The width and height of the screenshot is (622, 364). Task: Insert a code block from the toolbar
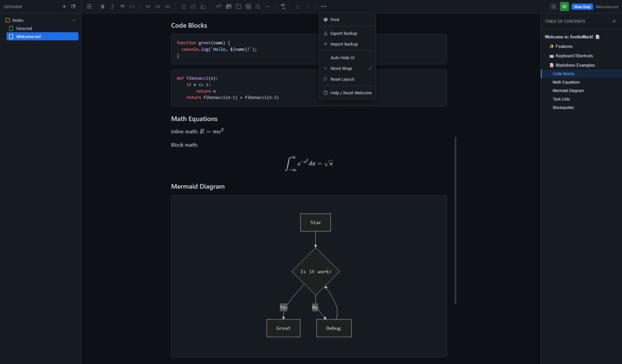(238, 6)
